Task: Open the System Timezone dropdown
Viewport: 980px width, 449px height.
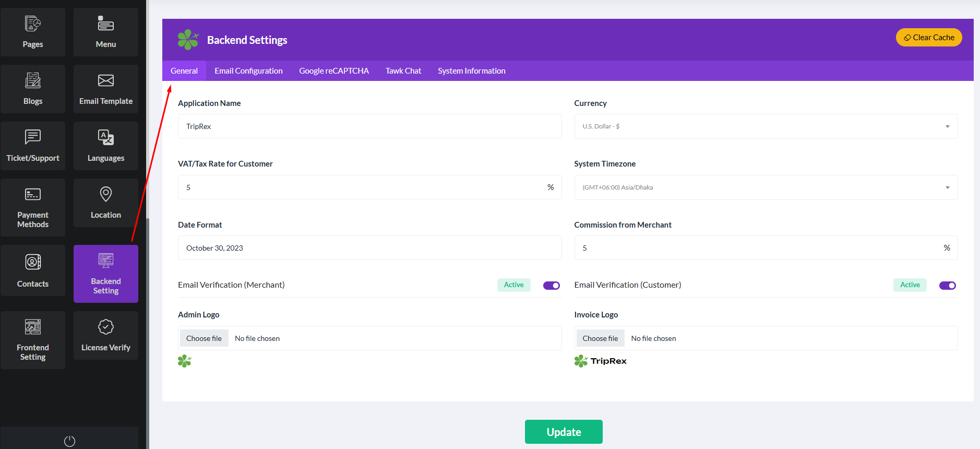Action: coord(766,187)
